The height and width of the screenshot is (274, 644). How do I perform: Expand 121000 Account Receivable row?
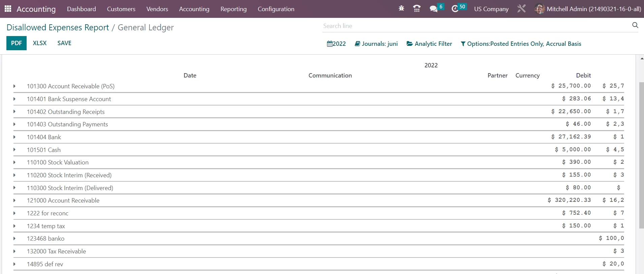pos(14,201)
